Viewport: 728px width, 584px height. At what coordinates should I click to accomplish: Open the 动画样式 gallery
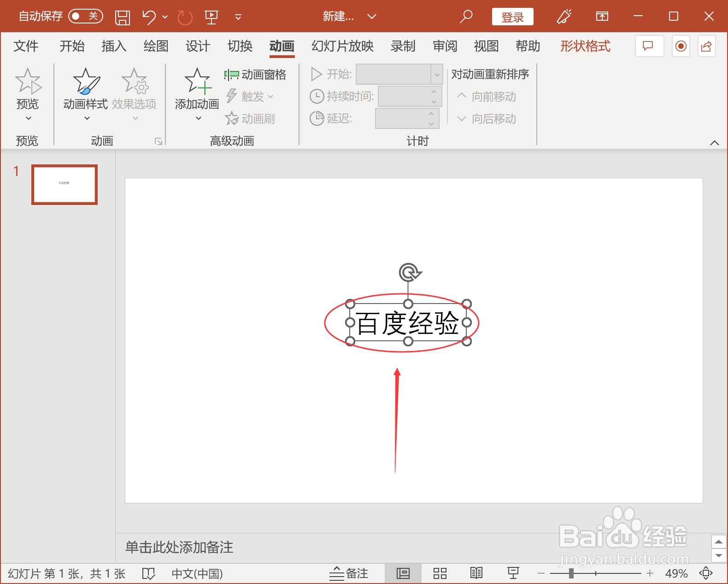click(86, 94)
